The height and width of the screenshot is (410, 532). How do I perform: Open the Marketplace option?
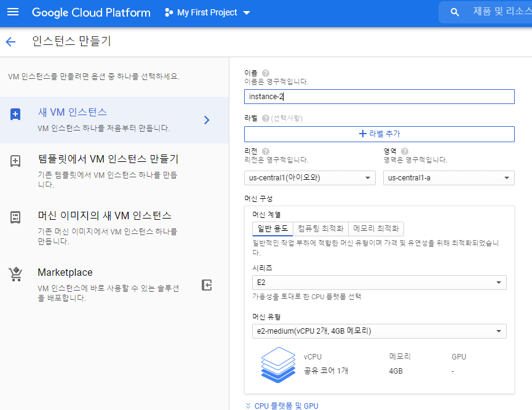pos(114,284)
